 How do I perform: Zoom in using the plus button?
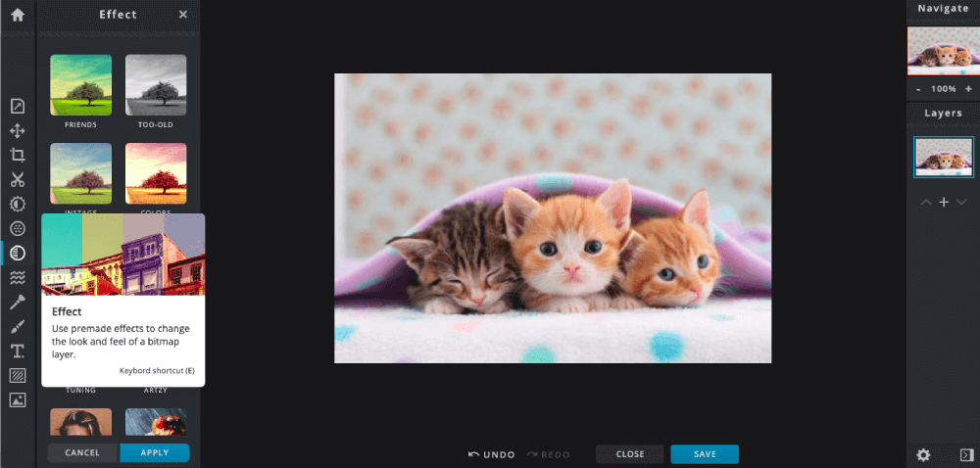click(x=968, y=89)
